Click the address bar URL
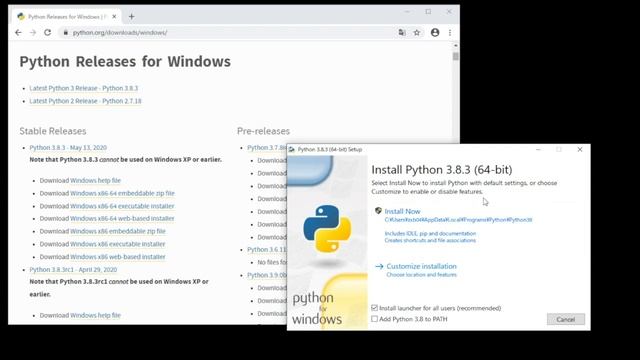640x360 pixels. 120,32
